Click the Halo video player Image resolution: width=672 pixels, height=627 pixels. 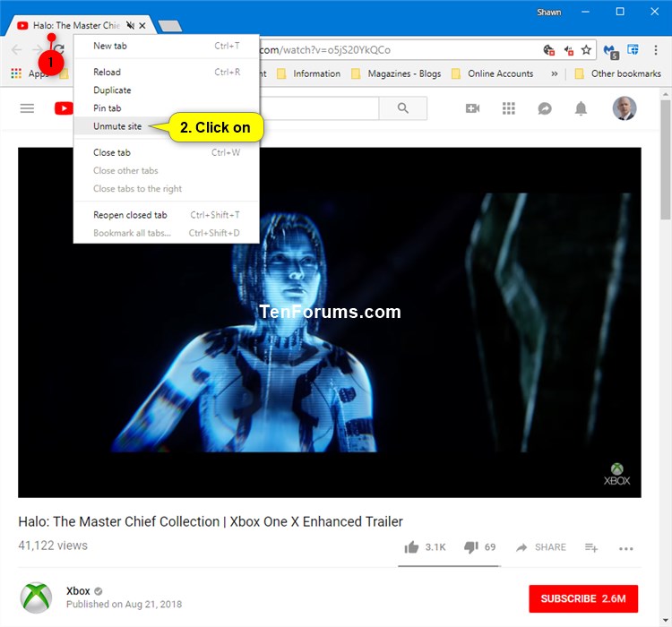[330, 322]
